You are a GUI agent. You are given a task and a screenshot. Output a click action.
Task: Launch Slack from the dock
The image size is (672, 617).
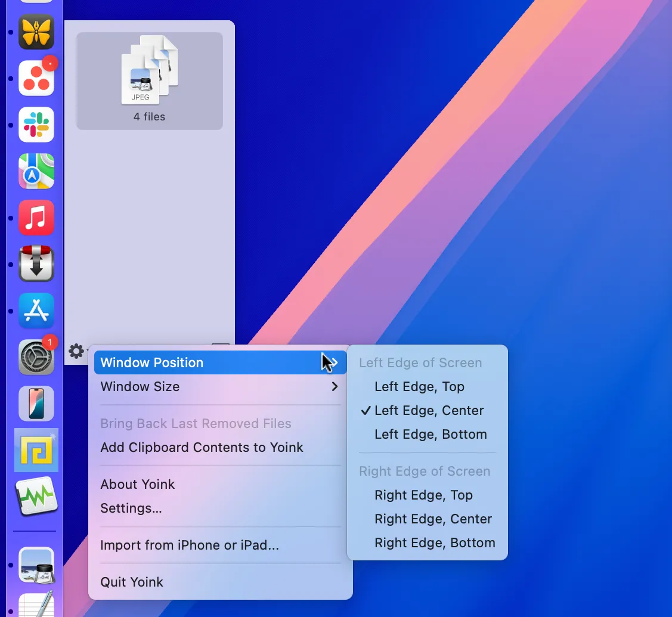click(x=36, y=125)
